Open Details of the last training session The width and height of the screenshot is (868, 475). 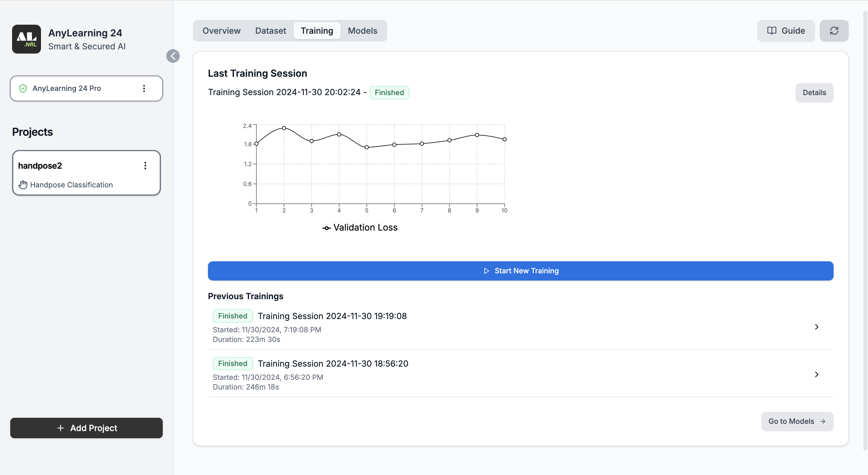[x=814, y=93]
